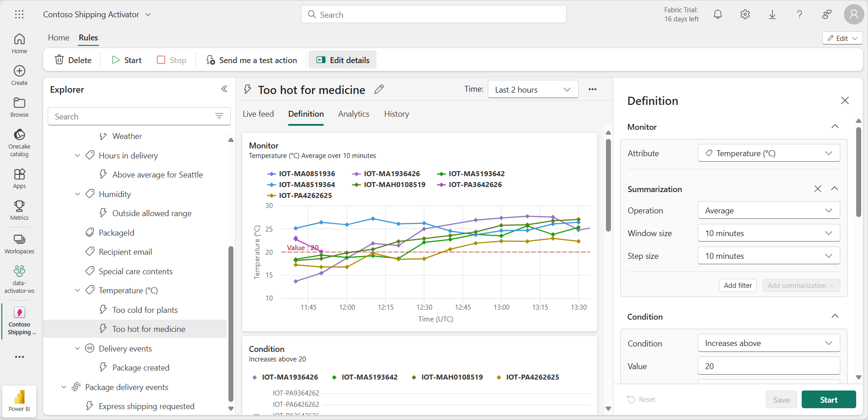This screenshot has height=420, width=868.
Task: Open Metrics trophy in left navigation
Action: pos(19,210)
